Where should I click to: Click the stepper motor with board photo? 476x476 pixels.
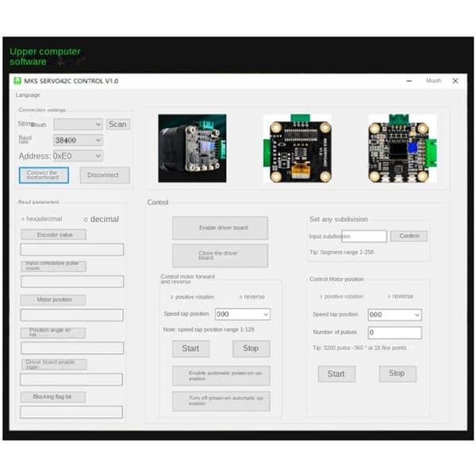coord(192,148)
